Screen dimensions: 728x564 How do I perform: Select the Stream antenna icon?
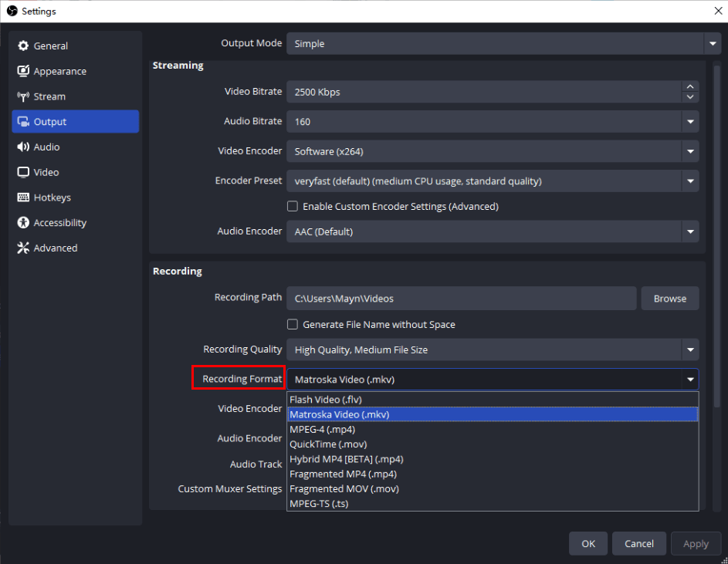pyautogui.click(x=23, y=96)
